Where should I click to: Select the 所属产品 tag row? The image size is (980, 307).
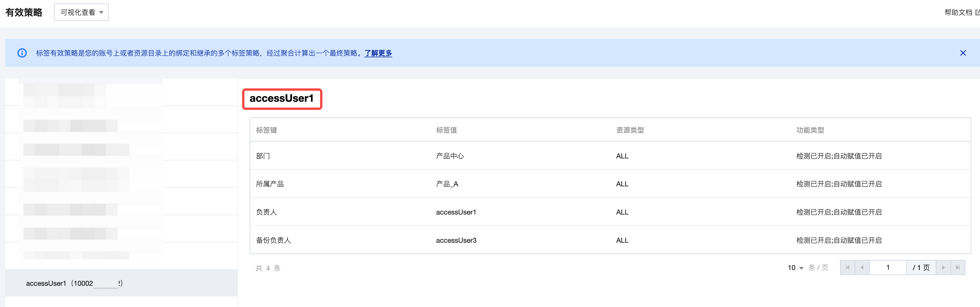point(270,184)
